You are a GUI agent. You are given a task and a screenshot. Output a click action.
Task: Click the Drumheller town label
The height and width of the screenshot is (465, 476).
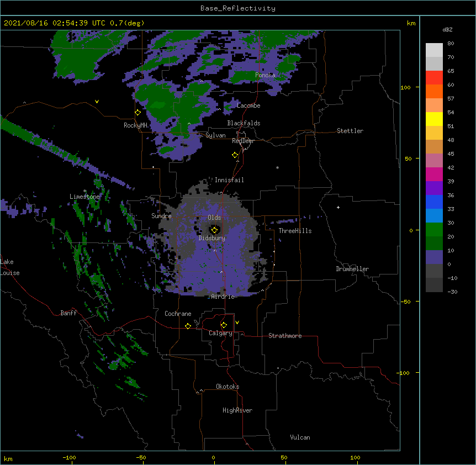[x=352, y=269]
